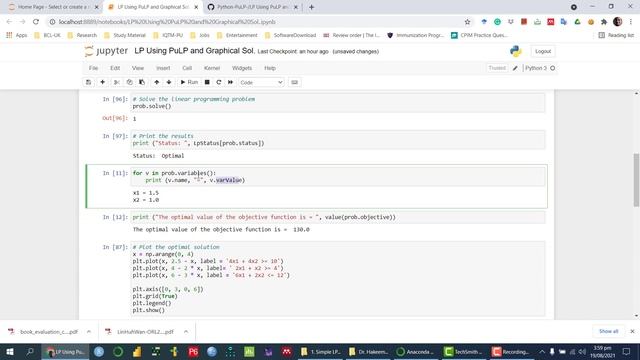Viewport: 640px width, 360px height.
Task: Switch to the Home Page browser tab
Action: [53, 7]
